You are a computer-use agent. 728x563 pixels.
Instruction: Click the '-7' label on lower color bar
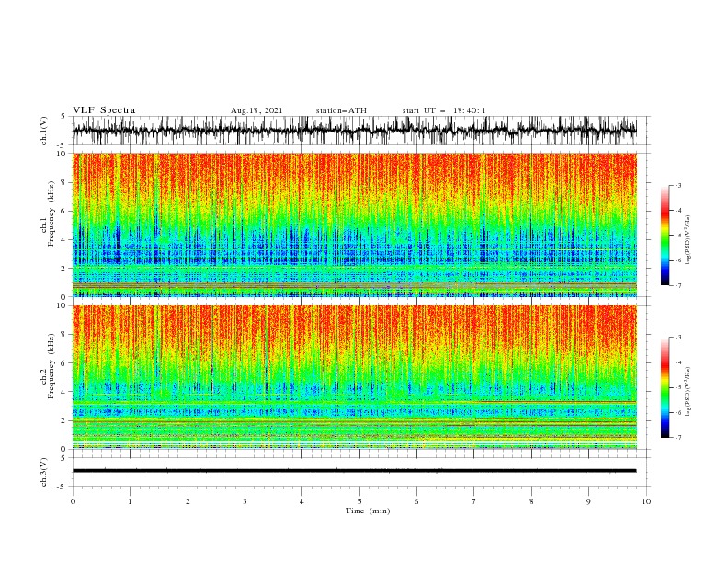pyautogui.click(x=678, y=438)
